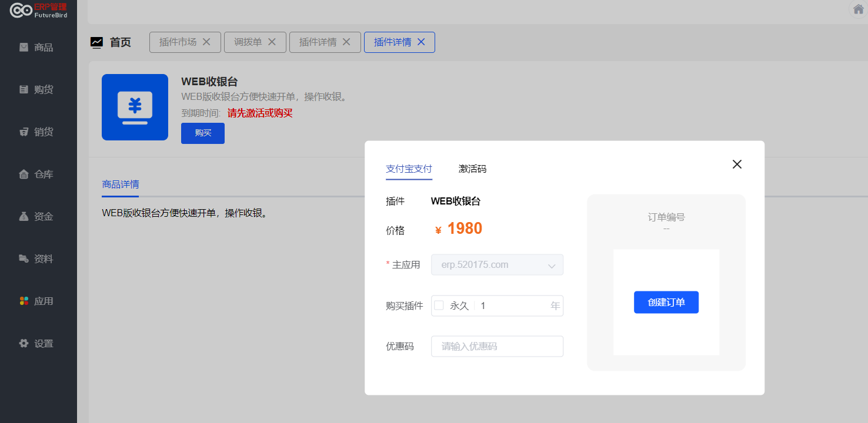
Task: Close the 插件市场 tab
Action: click(206, 42)
